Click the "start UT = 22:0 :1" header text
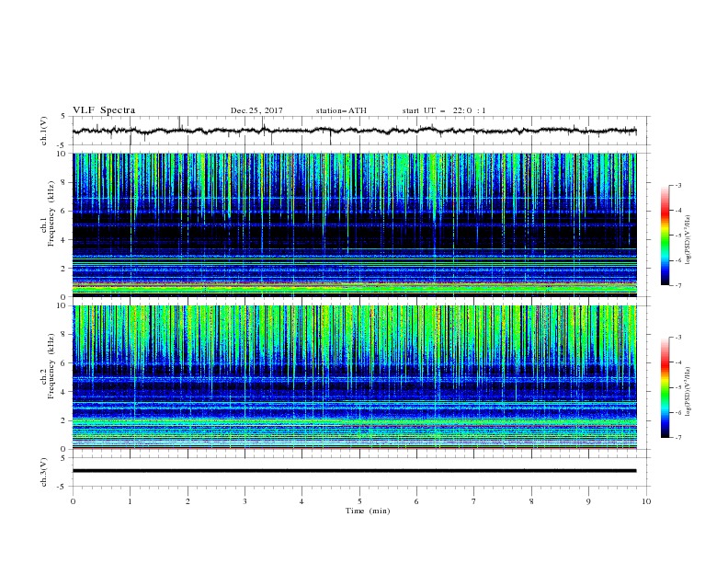Image resolution: width=728 pixels, height=563 pixels. tap(444, 110)
